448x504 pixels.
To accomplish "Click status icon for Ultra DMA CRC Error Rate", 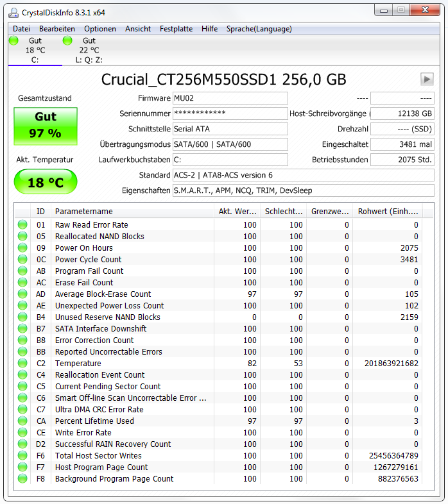I will pyautogui.click(x=22, y=409).
